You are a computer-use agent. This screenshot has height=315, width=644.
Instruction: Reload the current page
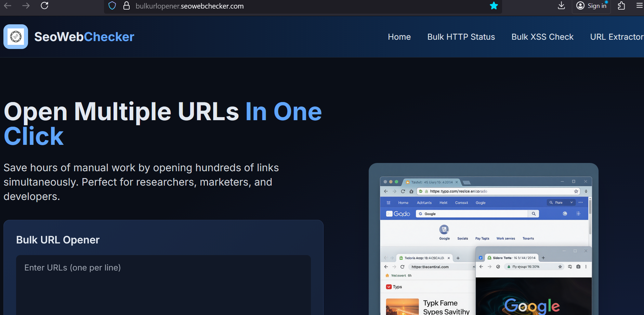(x=44, y=6)
